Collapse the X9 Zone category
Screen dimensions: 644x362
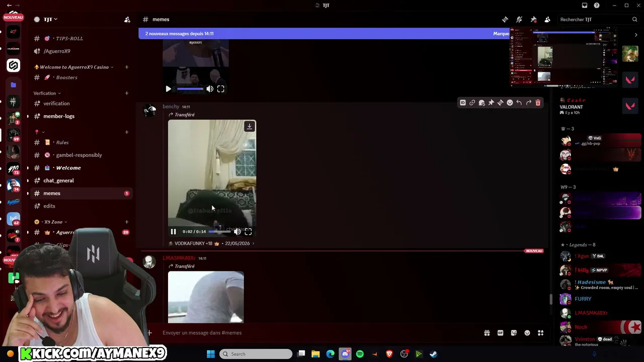click(50, 222)
